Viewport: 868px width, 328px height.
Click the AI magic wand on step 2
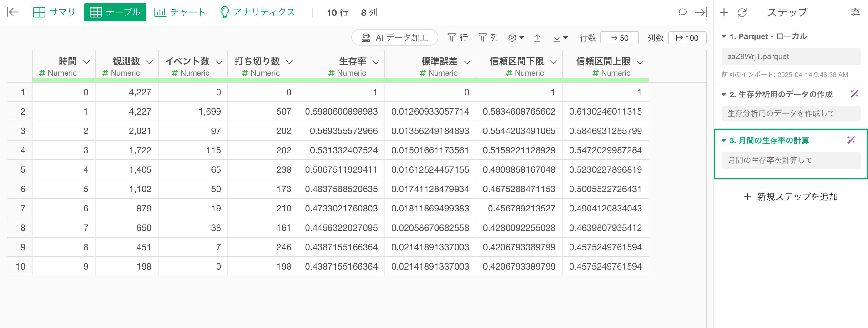tap(854, 94)
